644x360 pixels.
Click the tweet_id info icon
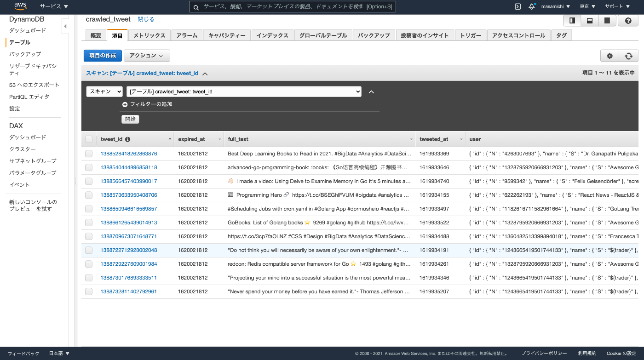(x=127, y=139)
